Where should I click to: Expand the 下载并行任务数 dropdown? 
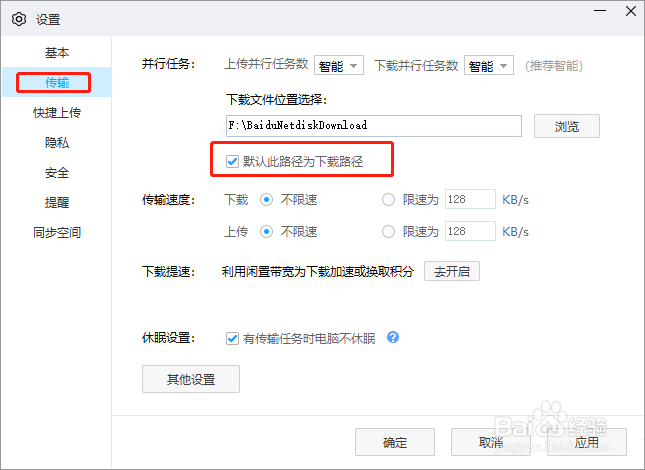click(x=489, y=65)
